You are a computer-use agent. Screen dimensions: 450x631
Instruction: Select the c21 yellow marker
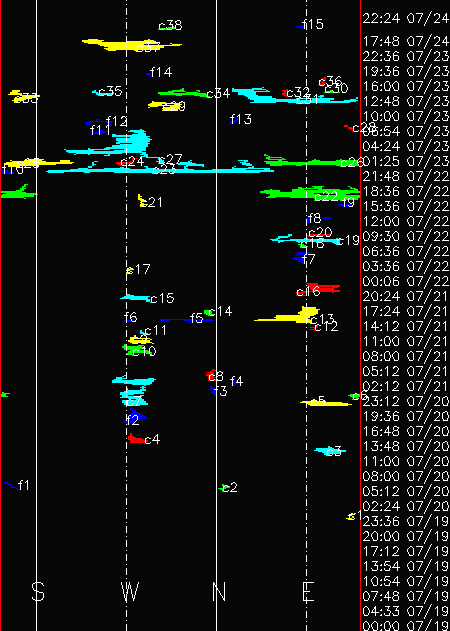coord(143,200)
